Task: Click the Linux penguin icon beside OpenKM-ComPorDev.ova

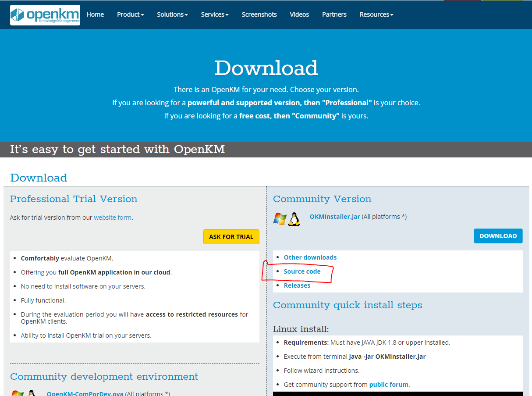Action: 32,393
